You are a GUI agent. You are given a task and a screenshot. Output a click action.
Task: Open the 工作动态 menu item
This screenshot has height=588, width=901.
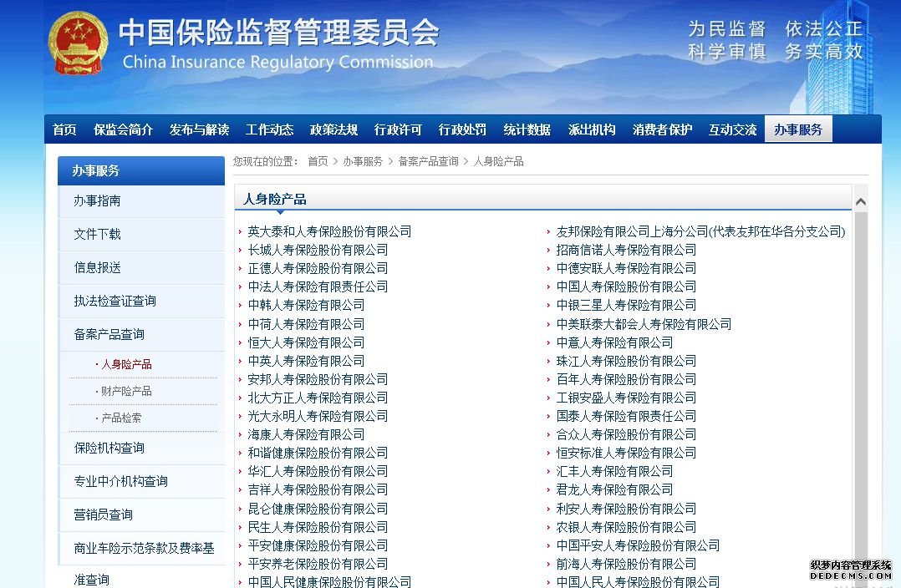click(x=269, y=129)
